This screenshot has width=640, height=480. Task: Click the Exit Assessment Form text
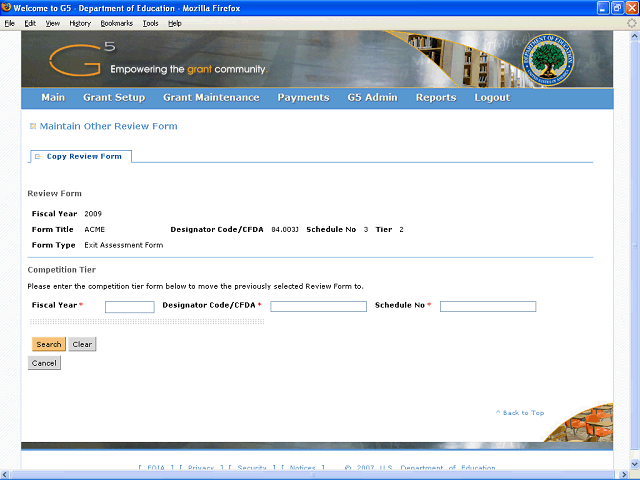click(124, 245)
